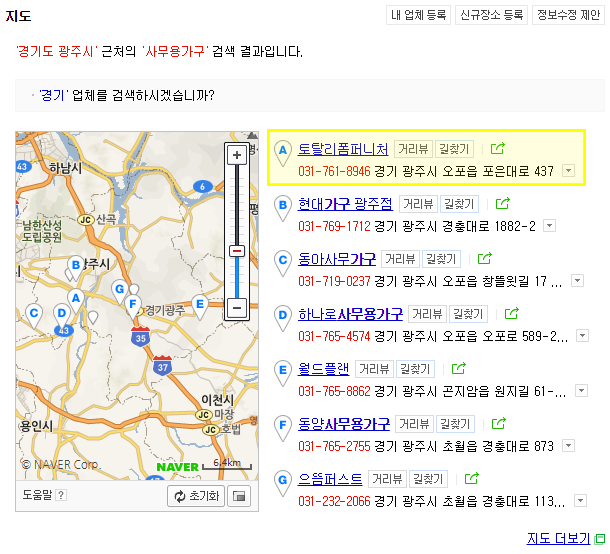Click map marker F
The image size is (610, 554).
[x=133, y=306]
